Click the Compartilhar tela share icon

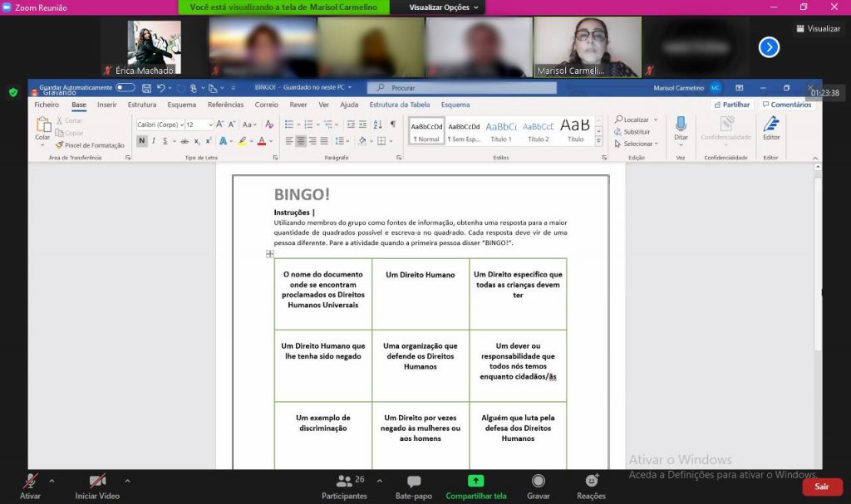tap(475, 482)
